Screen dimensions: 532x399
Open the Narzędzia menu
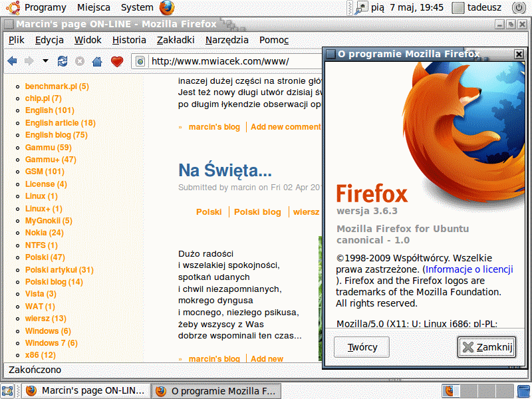(227, 40)
